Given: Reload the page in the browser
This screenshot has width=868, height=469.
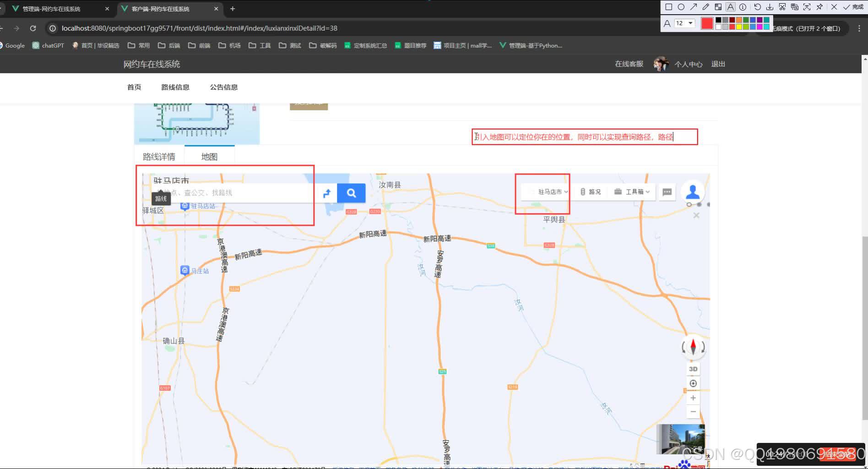Looking at the screenshot, I should coord(33,28).
